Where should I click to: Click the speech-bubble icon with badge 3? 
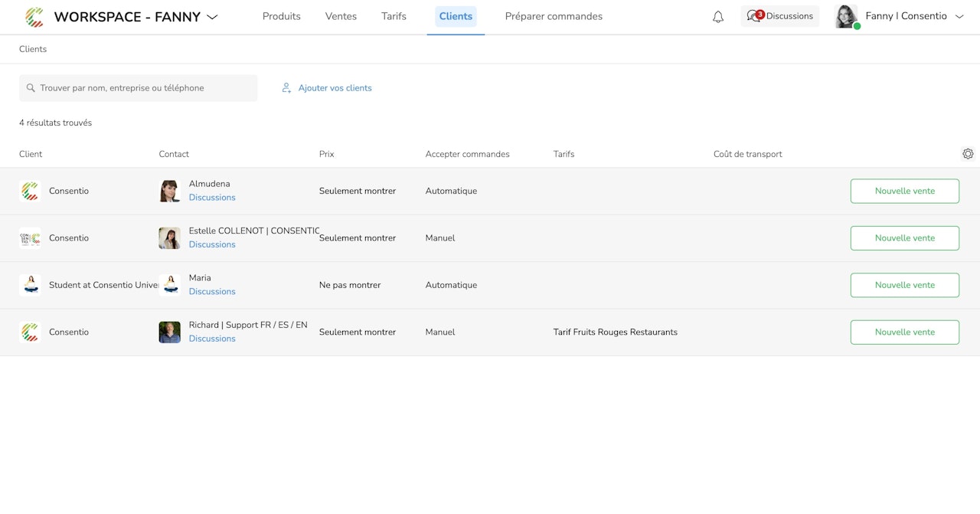pos(754,16)
